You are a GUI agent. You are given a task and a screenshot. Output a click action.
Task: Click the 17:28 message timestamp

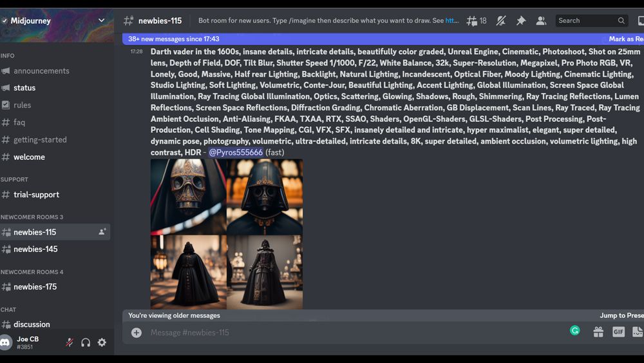tap(137, 52)
